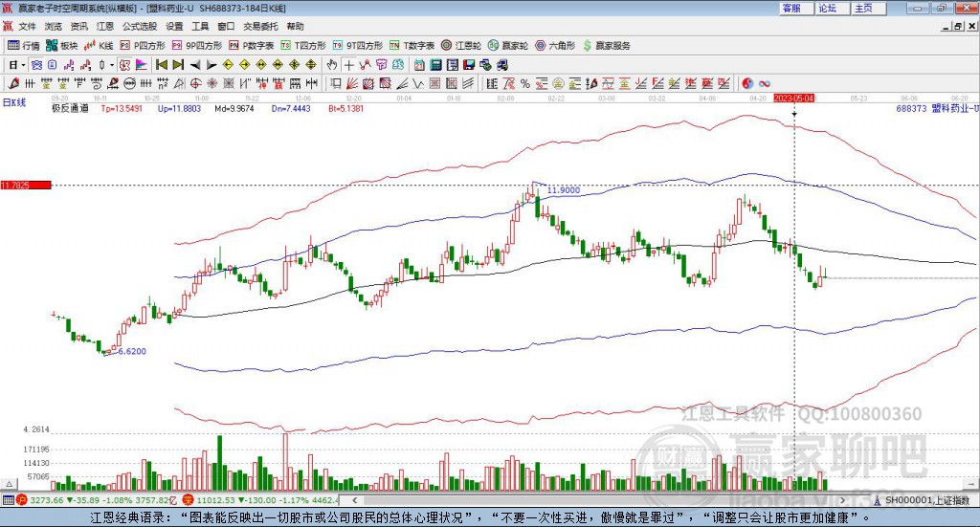Click the horizontal scrollbar left arrow
Viewport: 980px width, 527px height.
(x=354, y=500)
